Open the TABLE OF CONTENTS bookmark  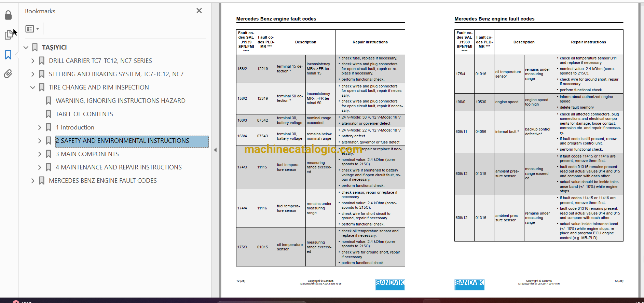pyautogui.click(x=84, y=114)
